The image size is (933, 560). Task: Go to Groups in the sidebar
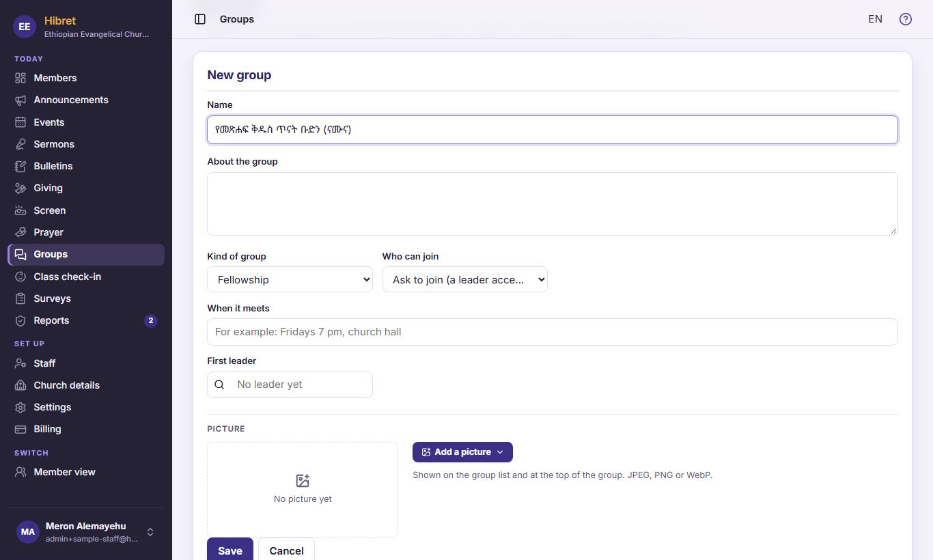click(86, 254)
